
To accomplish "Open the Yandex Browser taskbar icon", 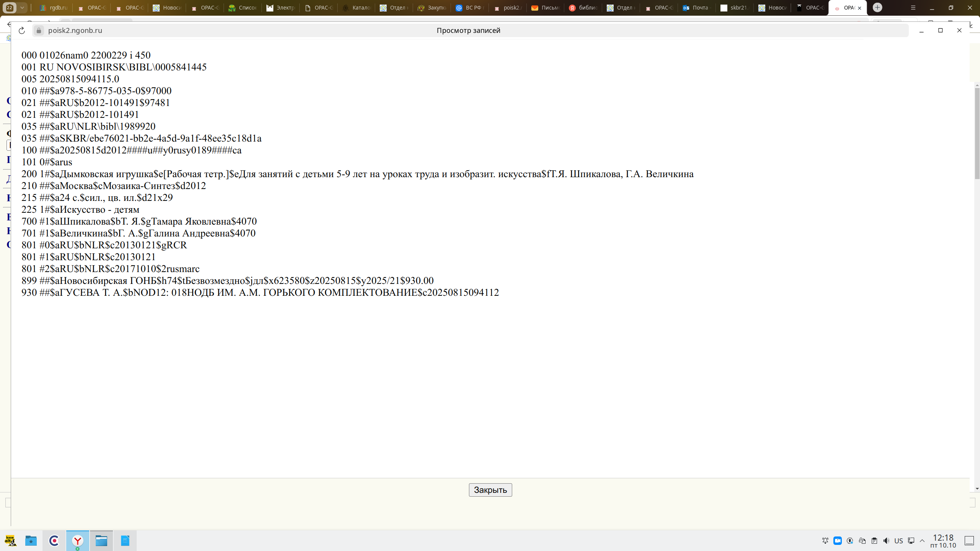I will [78, 541].
